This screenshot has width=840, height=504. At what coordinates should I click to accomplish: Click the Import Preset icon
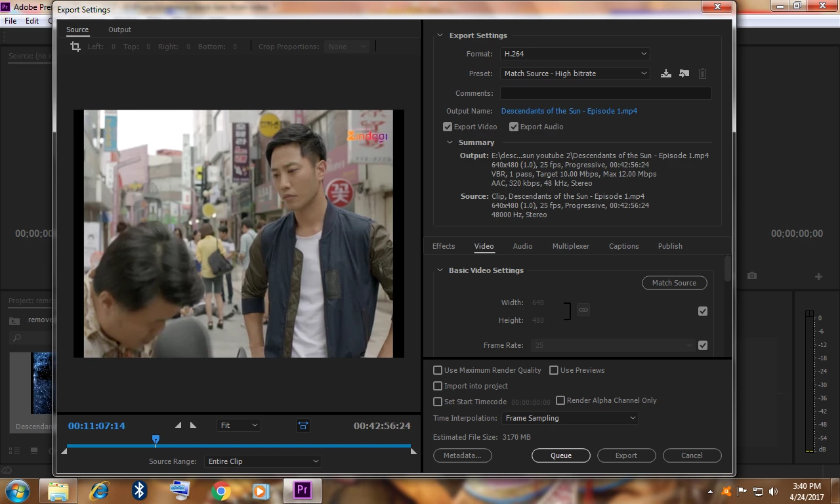click(x=684, y=73)
